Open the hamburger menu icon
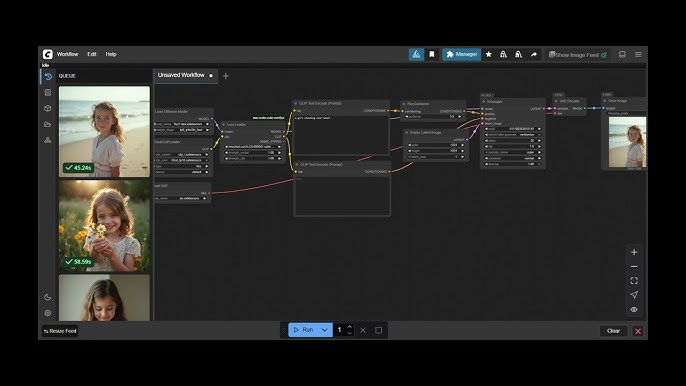 638,54
